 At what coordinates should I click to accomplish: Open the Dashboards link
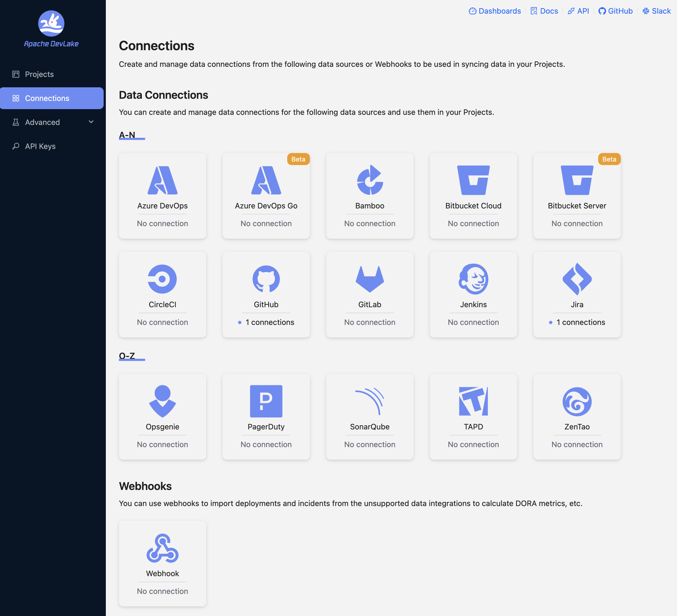point(495,11)
